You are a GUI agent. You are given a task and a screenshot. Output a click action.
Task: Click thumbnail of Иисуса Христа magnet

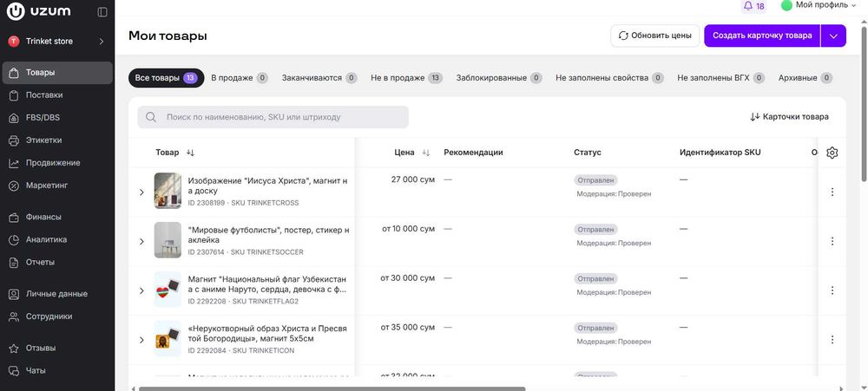pyautogui.click(x=168, y=191)
